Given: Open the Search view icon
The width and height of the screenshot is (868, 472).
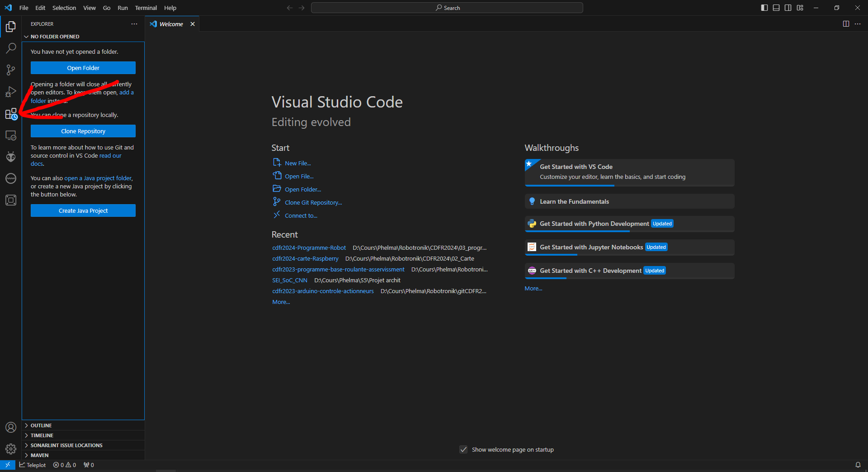Looking at the screenshot, I should pyautogui.click(x=11, y=48).
